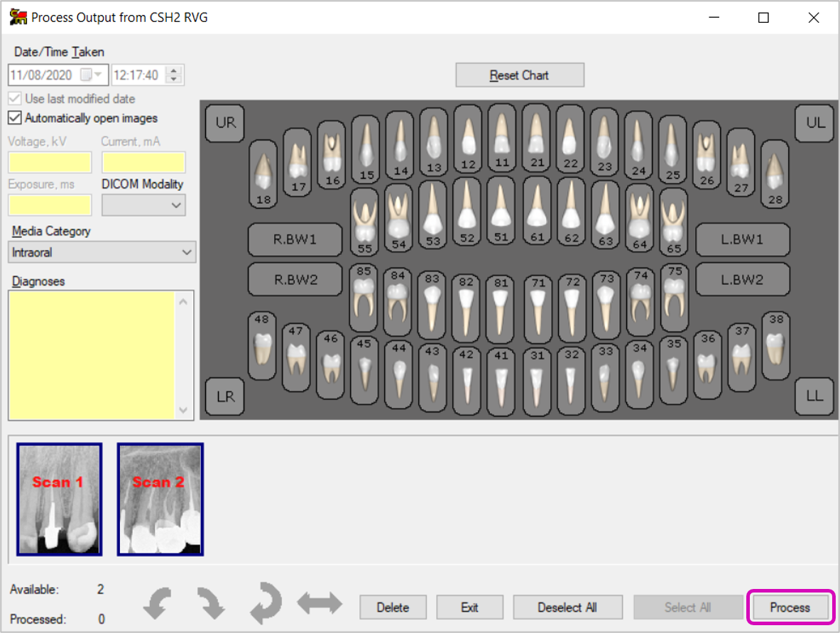The height and width of the screenshot is (633, 840).
Task: Pick primary tooth 82
Action: pos(466,308)
